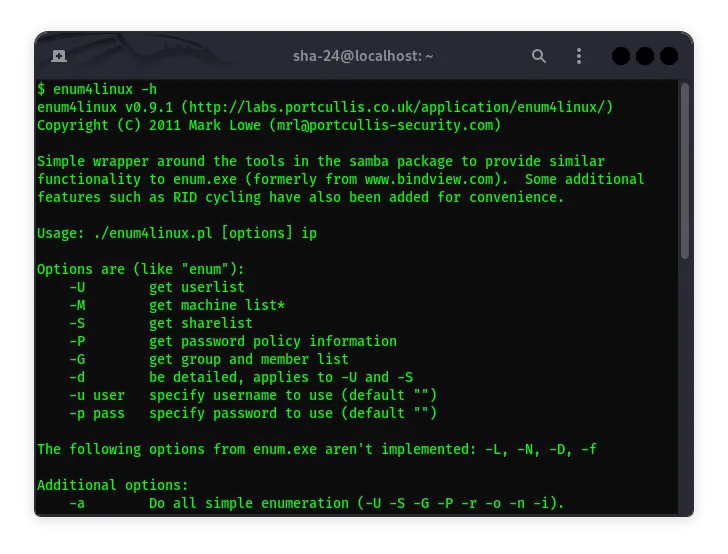Open the three-dot terminal menu
Image resolution: width=728 pixels, height=554 pixels.
tap(578, 56)
